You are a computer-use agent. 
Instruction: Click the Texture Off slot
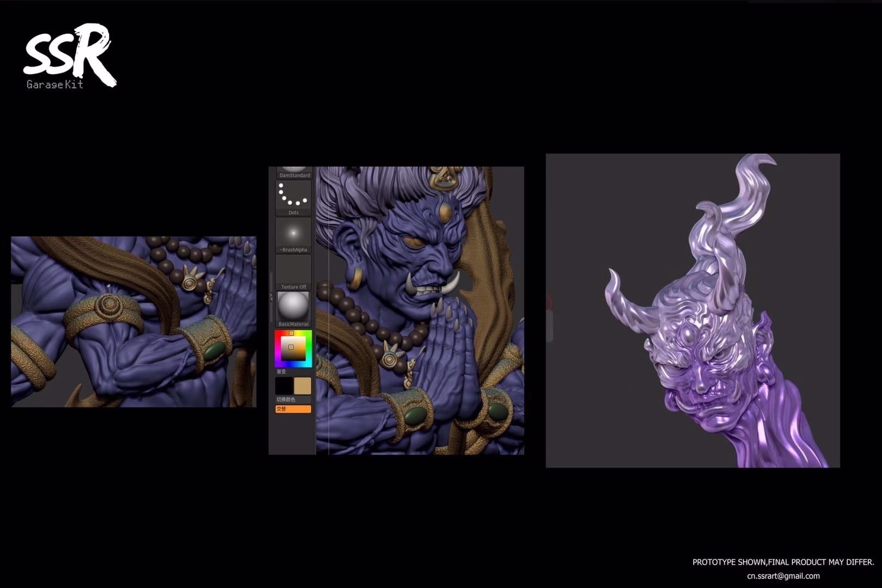click(x=293, y=272)
